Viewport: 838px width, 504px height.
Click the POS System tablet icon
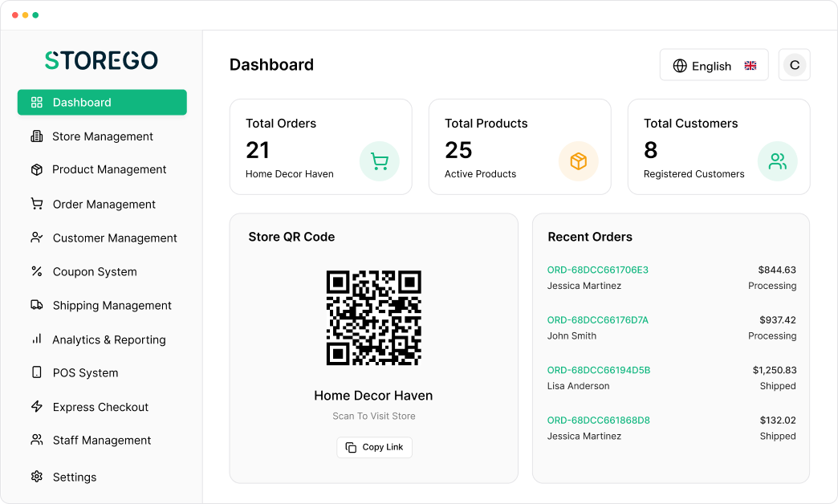coord(36,372)
